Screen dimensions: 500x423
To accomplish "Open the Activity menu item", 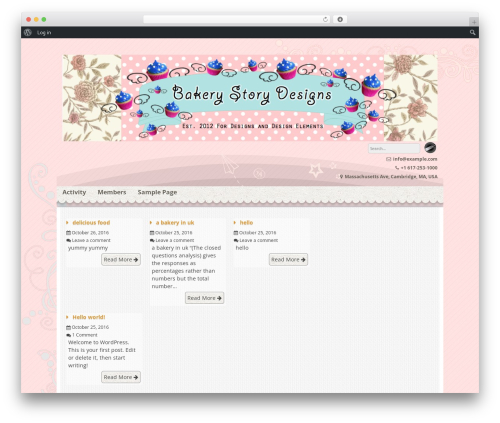I will (x=74, y=192).
